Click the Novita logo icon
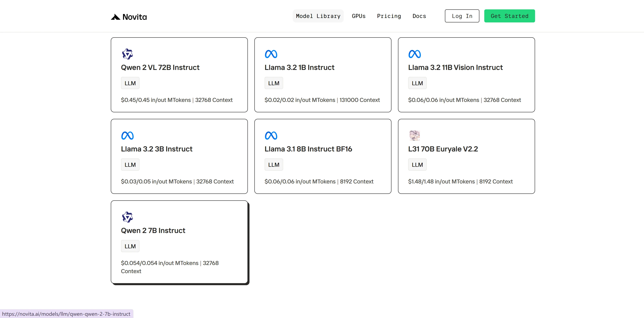Screen dimensions: 644x318 (x=115, y=17)
